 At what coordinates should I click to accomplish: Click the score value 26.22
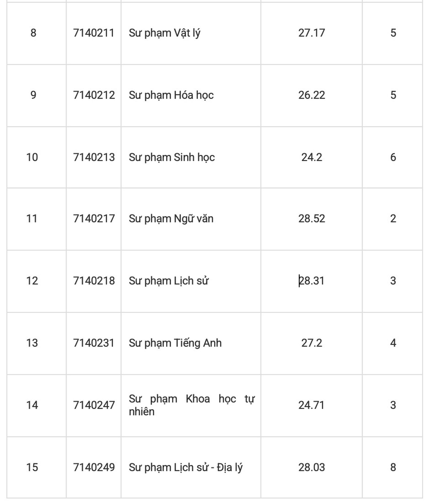pyautogui.click(x=311, y=95)
